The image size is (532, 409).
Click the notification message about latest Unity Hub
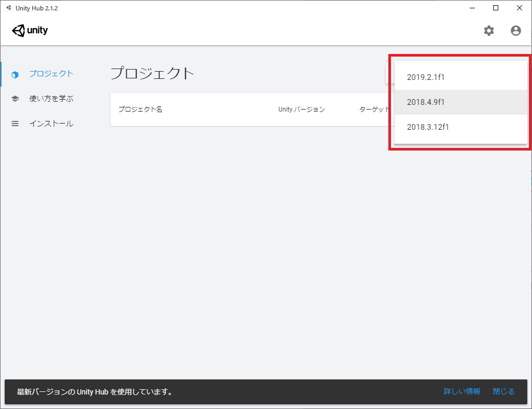tap(95, 392)
